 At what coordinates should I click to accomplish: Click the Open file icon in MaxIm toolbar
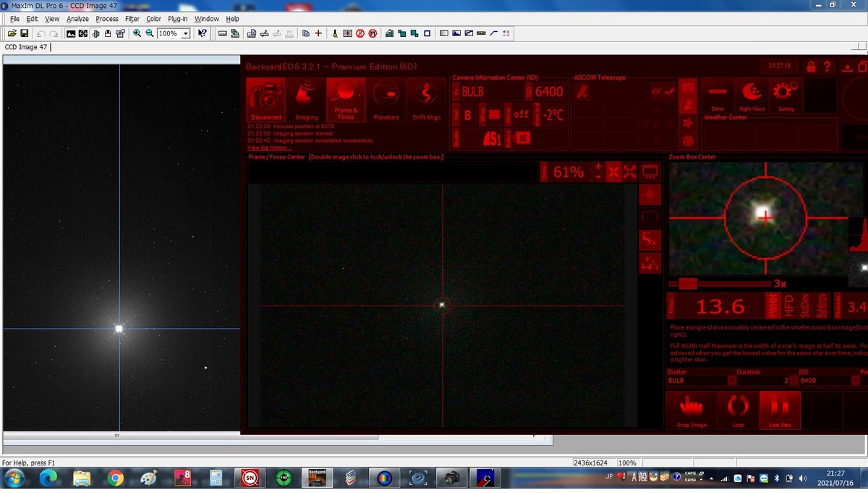12,33
